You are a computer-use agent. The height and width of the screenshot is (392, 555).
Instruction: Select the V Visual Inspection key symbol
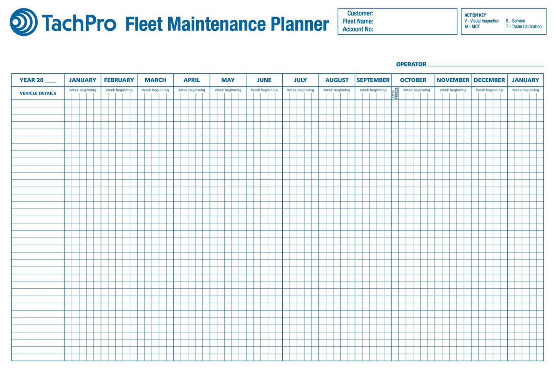pyautogui.click(x=466, y=21)
